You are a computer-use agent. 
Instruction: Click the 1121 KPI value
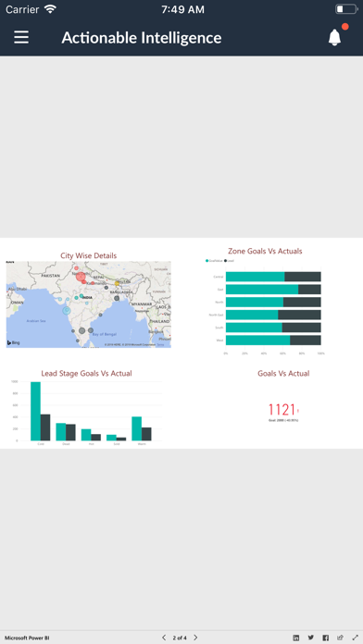coord(282,410)
